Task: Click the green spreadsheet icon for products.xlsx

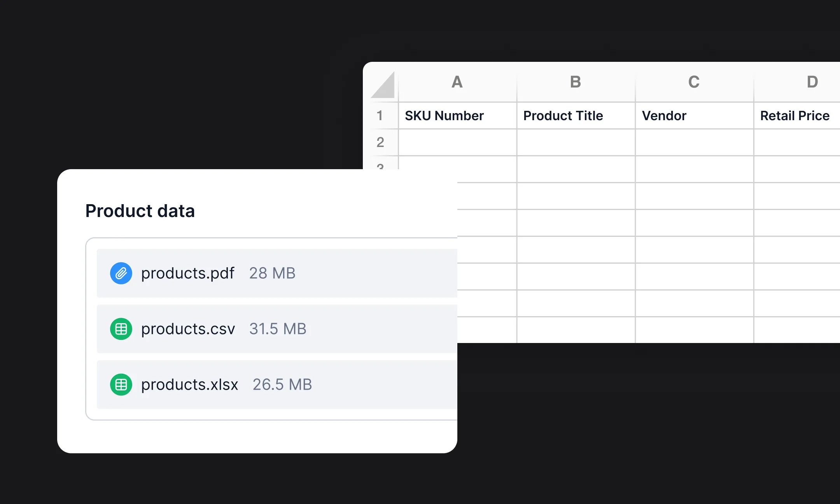Action: tap(121, 385)
